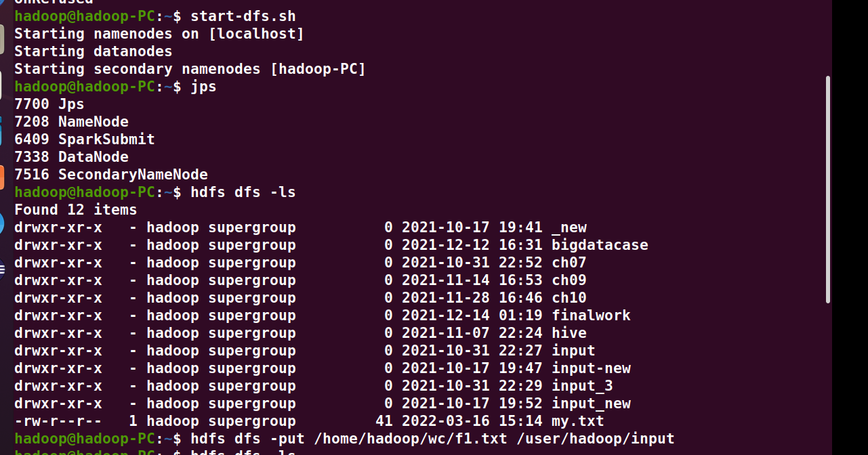Click the finalwork directory entry
868x455 pixels.
591,316
